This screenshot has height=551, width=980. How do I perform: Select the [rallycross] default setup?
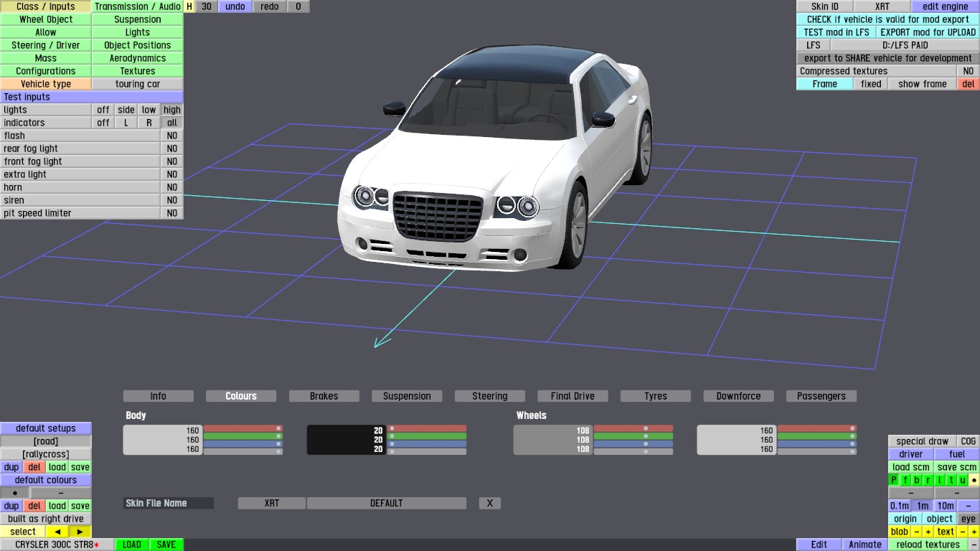pyautogui.click(x=46, y=454)
